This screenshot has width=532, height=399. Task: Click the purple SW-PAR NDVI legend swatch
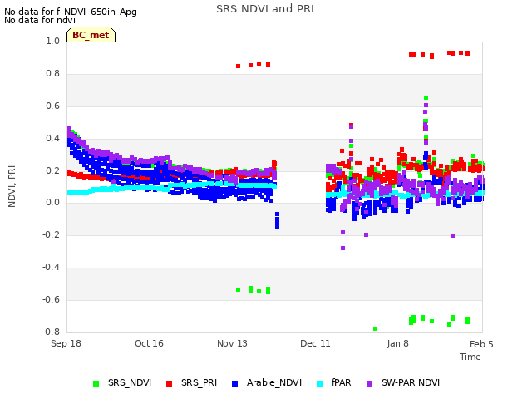pos(369,383)
